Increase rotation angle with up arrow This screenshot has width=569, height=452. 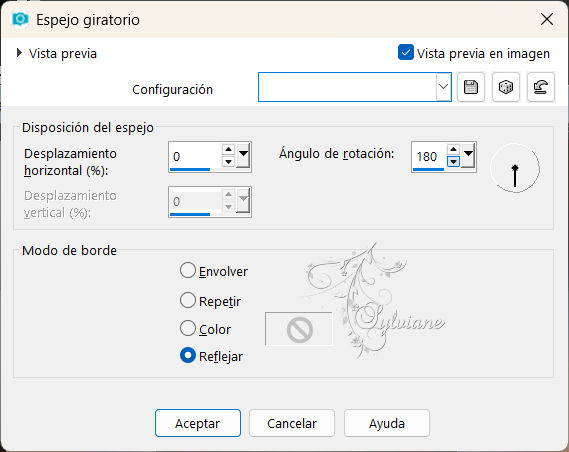tap(453, 149)
